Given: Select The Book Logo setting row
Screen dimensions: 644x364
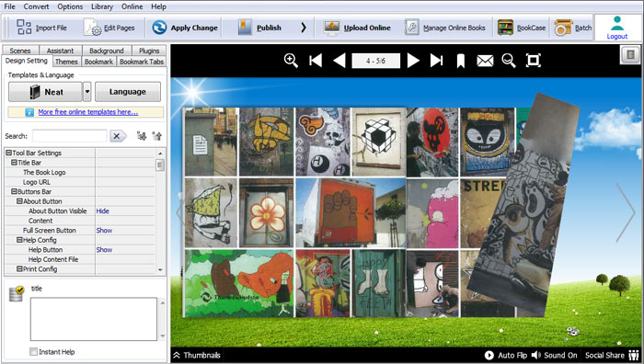Looking at the screenshot, I should click(80, 173).
